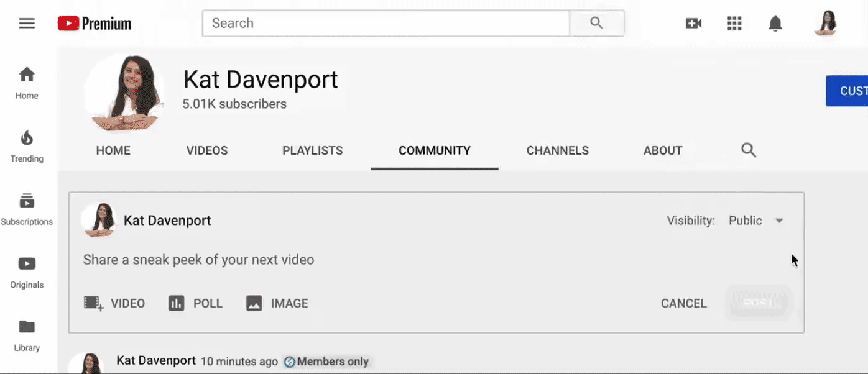
Task: Open the YouTube apps grid
Action: tap(734, 23)
